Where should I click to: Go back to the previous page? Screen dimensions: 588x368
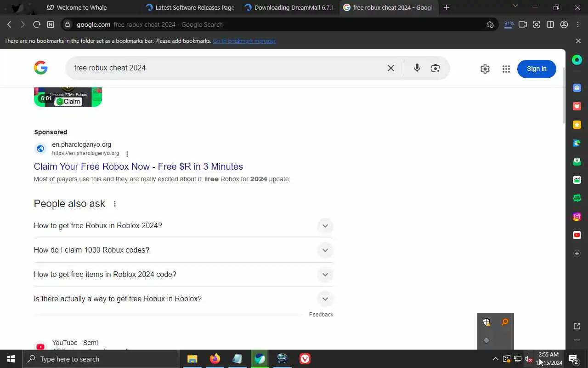pos(9,24)
